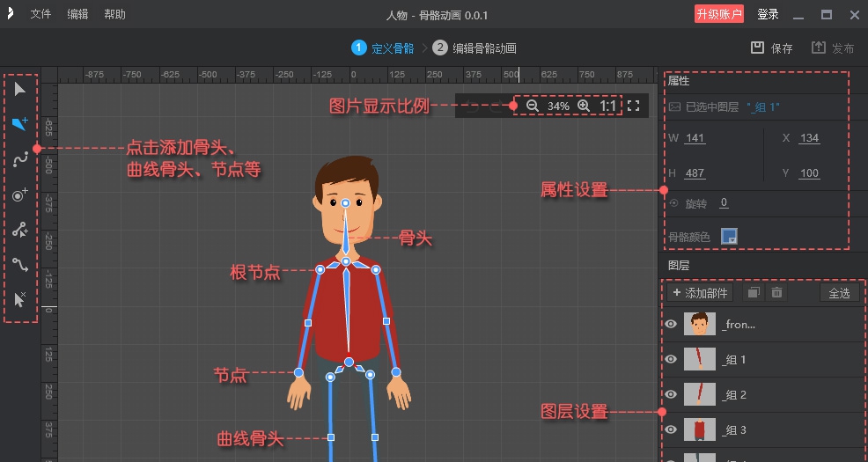Click the rotation value field

[x=724, y=203]
